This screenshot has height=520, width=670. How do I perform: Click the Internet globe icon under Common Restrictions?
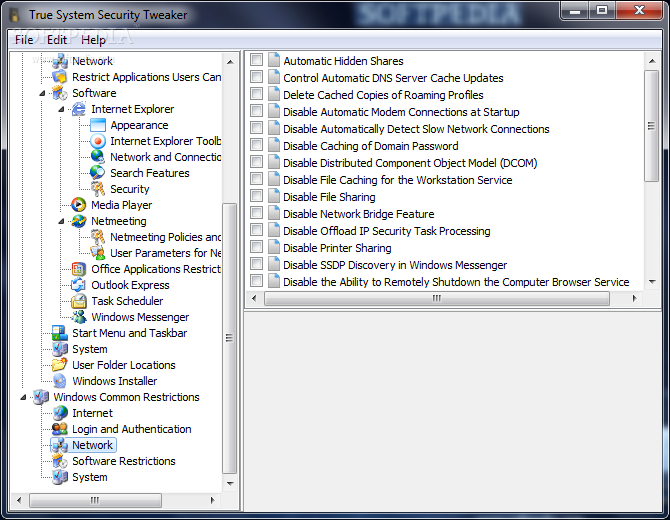point(59,413)
